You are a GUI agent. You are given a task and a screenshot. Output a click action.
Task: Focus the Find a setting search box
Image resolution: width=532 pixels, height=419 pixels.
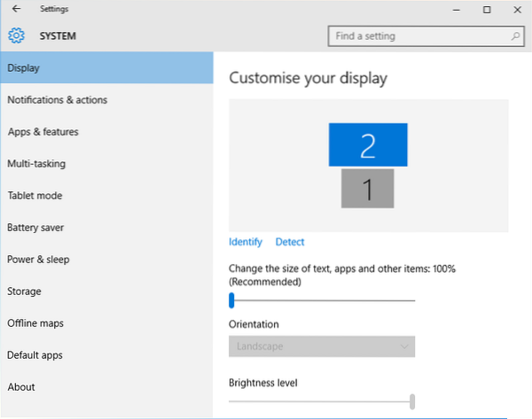coord(417,36)
